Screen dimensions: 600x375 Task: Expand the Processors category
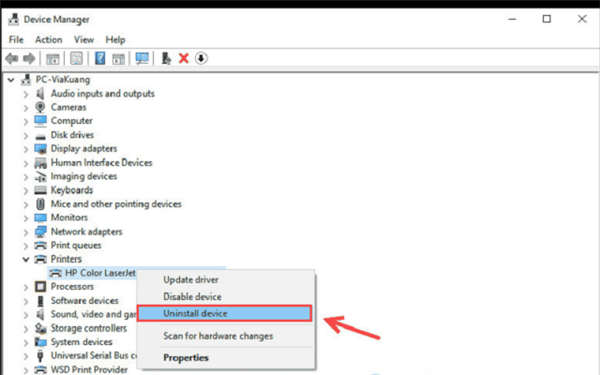(x=26, y=287)
